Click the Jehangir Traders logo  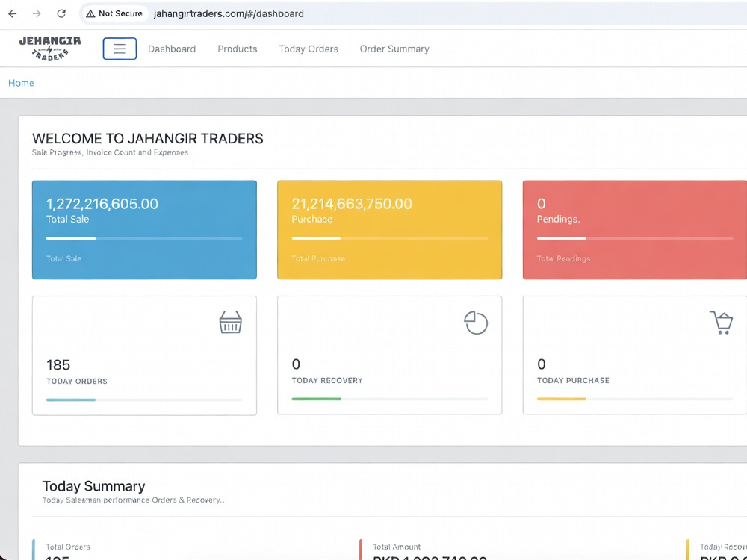50,49
